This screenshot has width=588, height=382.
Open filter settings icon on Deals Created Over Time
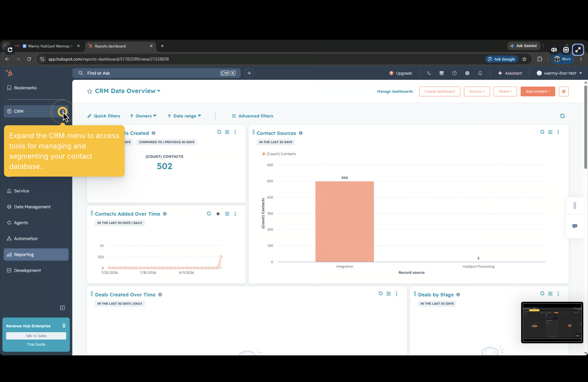click(x=389, y=294)
